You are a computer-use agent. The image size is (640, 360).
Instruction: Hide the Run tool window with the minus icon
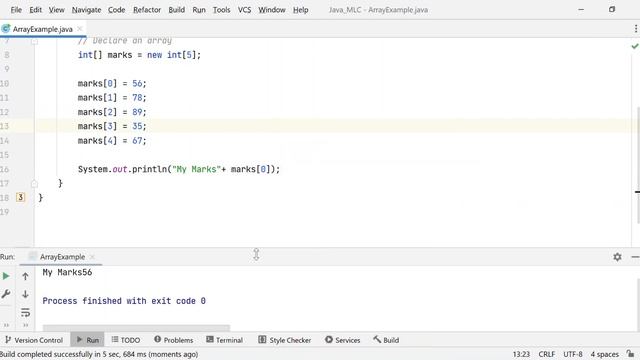[x=635, y=257]
